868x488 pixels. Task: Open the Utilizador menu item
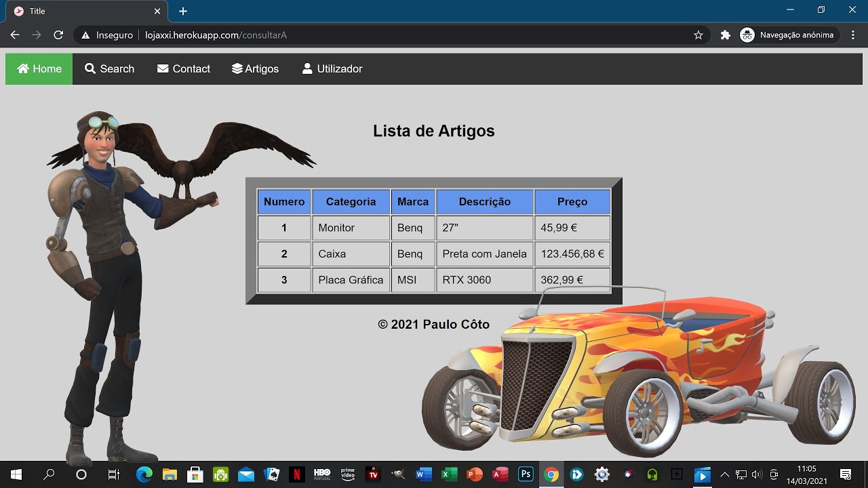click(x=332, y=69)
